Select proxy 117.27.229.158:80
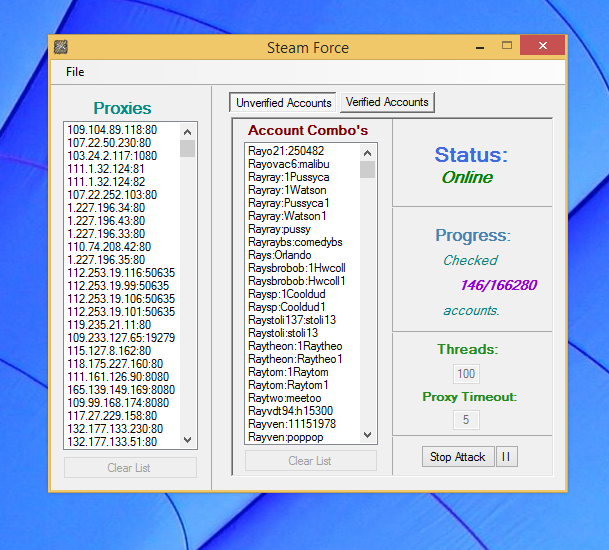609x550 pixels. point(112,416)
